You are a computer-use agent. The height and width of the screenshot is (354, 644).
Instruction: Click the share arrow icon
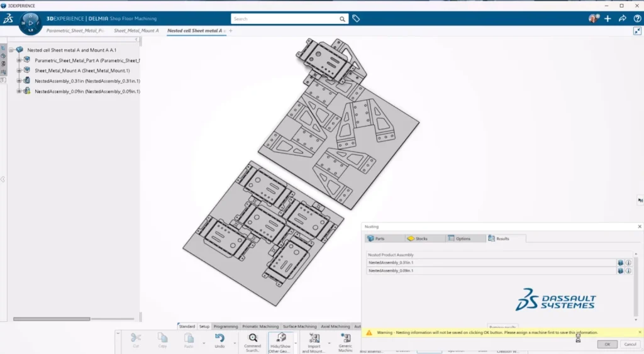coord(623,18)
